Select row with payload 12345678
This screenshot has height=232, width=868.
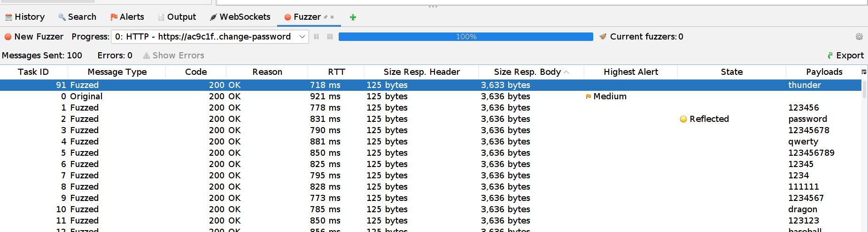(x=431, y=130)
